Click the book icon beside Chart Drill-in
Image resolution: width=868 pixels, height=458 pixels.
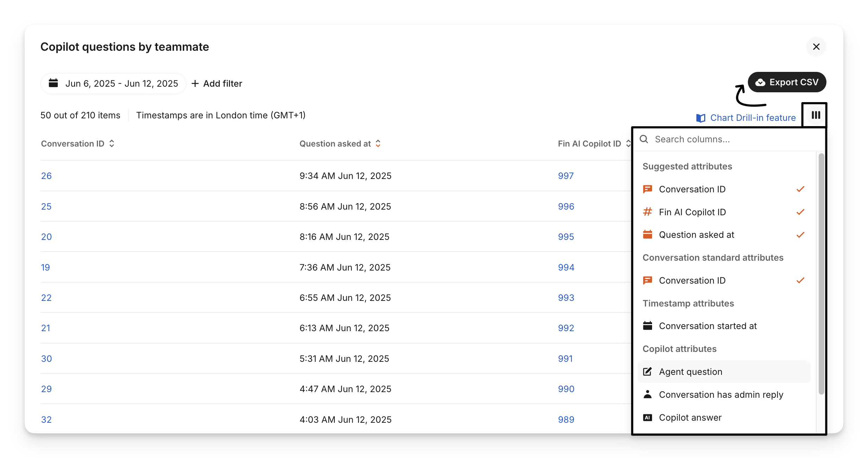tap(701, 118)
